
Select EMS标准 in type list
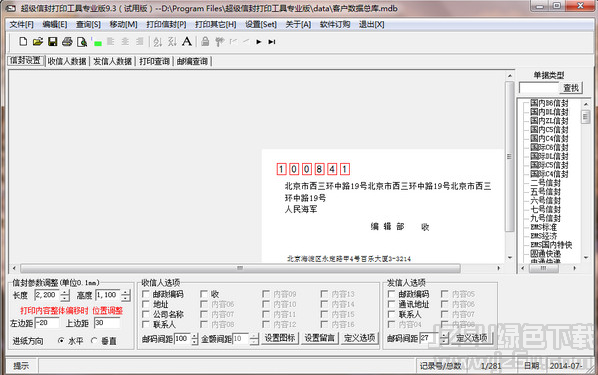coord(543,227)
